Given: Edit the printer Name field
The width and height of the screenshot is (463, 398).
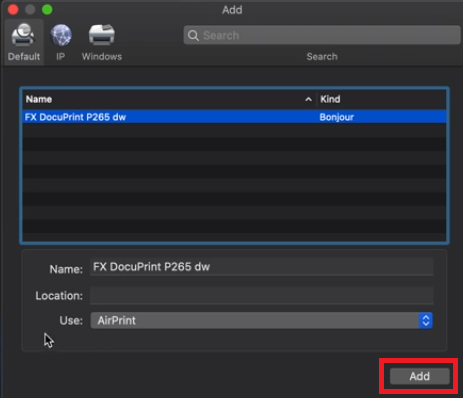Looking at the screenshot, I should tap(262, 267).
